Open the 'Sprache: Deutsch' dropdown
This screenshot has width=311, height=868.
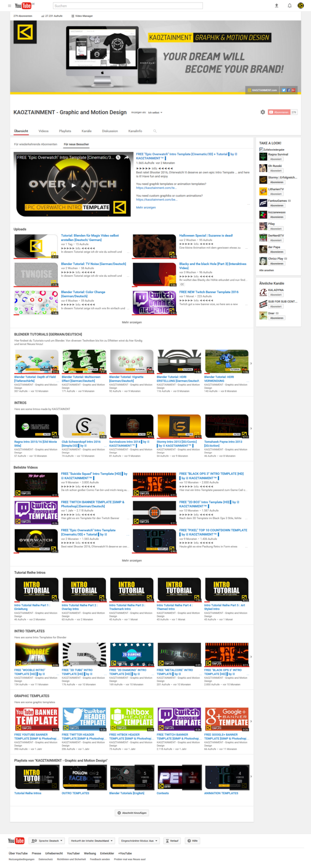point(47,841)
